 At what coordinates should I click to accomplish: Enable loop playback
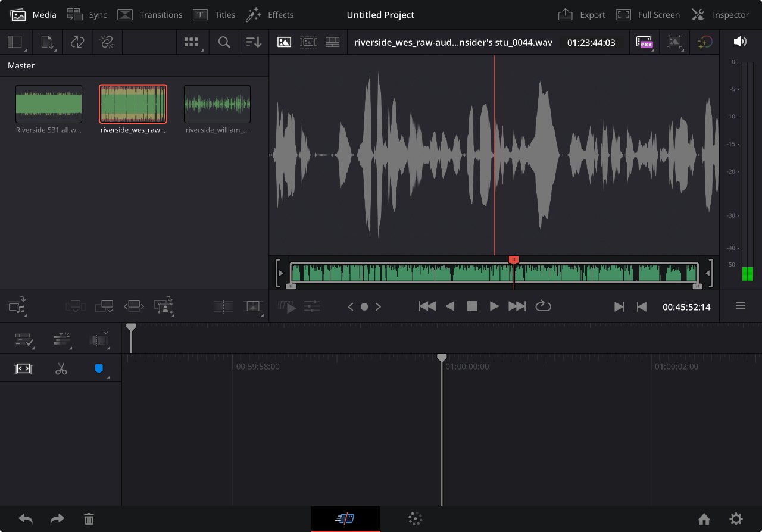pos(543,306)
